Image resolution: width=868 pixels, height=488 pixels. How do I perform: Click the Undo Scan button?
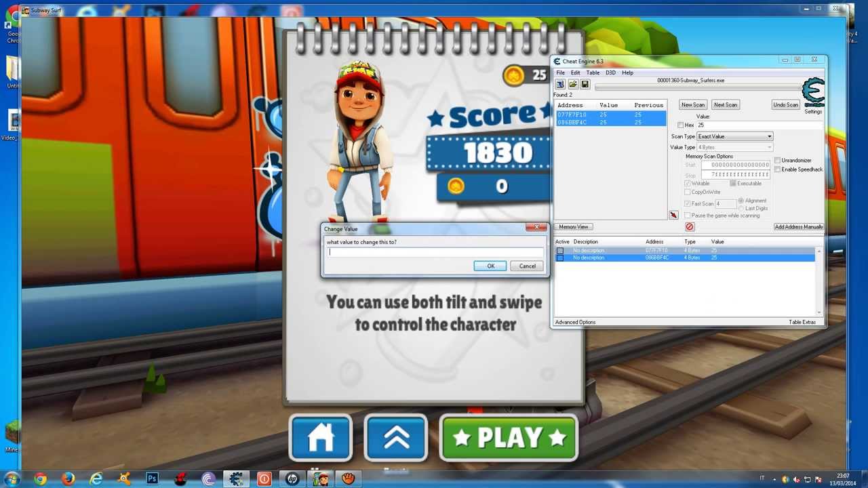(x=785, y=104)
